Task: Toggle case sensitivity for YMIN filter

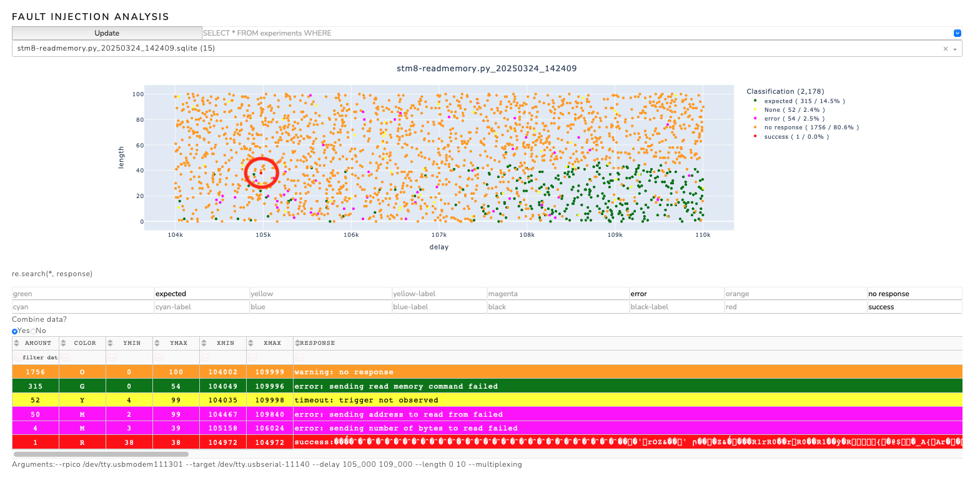Action: [x=112, y=357]
